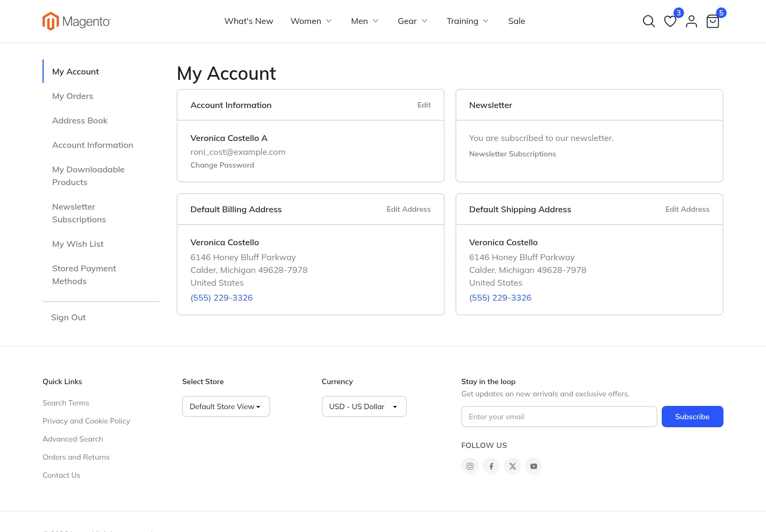This screenshot has height=532, width=766.
Task: Edit the Account Information card
Action: coord(424,105)
